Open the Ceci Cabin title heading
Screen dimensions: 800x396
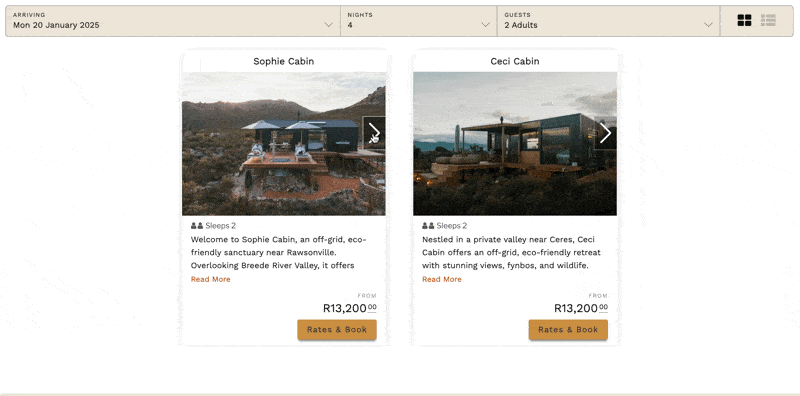tap(515, 61)
